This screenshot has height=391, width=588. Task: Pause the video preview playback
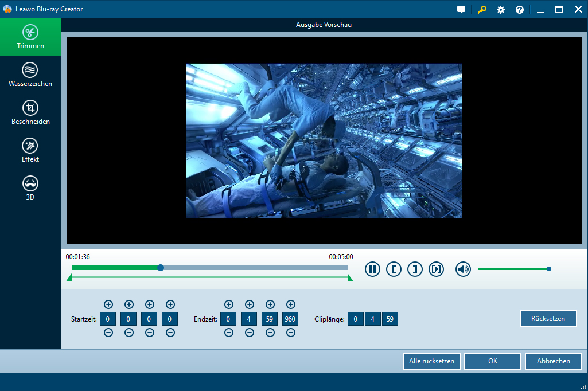click(372, 269)
